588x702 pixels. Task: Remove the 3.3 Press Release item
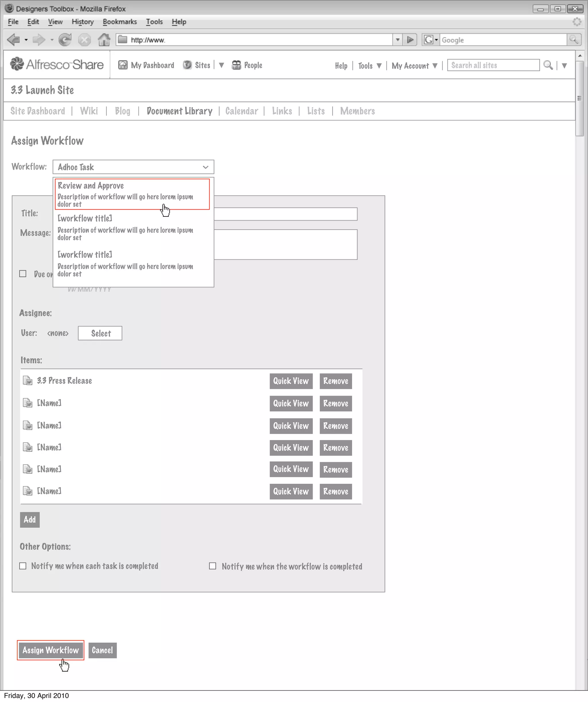tap(336, 381)
